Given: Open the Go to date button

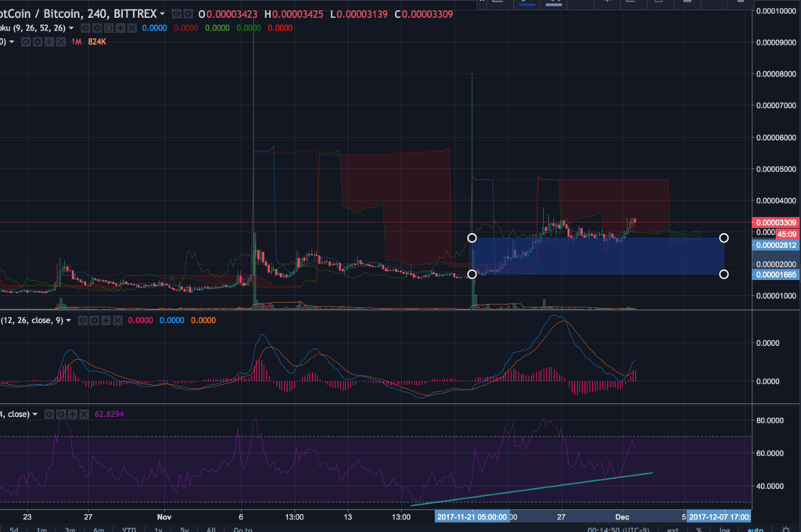Looking at the screenshot, I should pos(242,529).
